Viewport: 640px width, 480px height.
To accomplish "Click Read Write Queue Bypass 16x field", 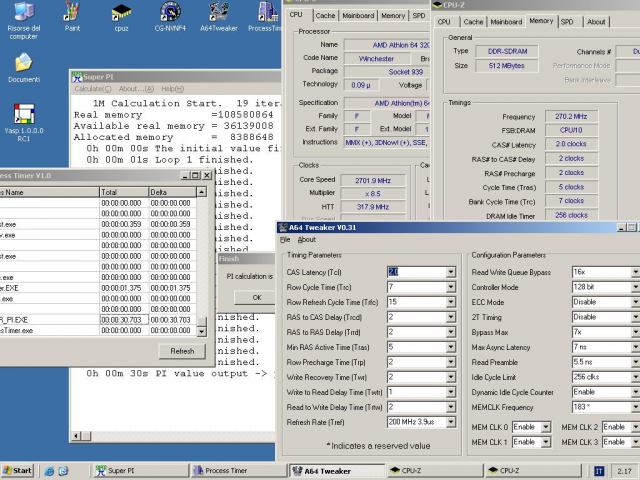I will click(x=606, y=272).
